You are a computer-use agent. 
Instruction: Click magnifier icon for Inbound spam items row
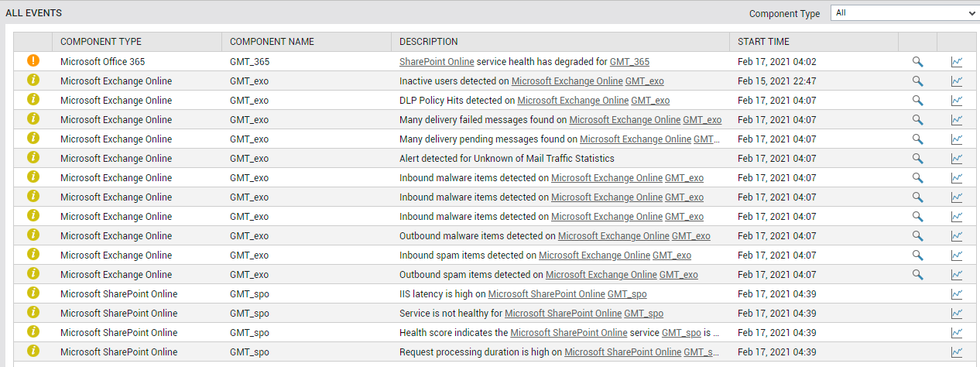pyautogui.click(x=917, y=256)
